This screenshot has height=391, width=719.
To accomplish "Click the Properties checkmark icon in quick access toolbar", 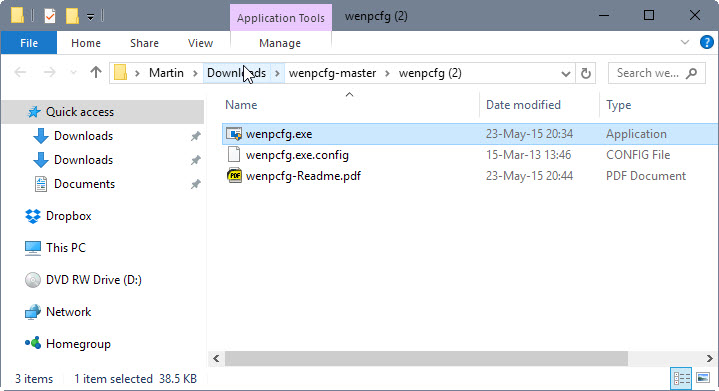I will [50, 17].
